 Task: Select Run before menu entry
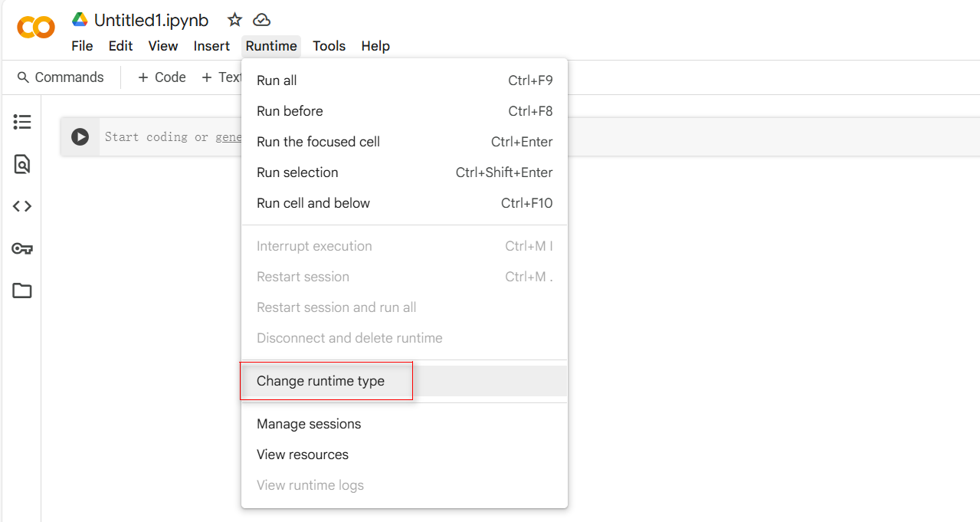405,111
